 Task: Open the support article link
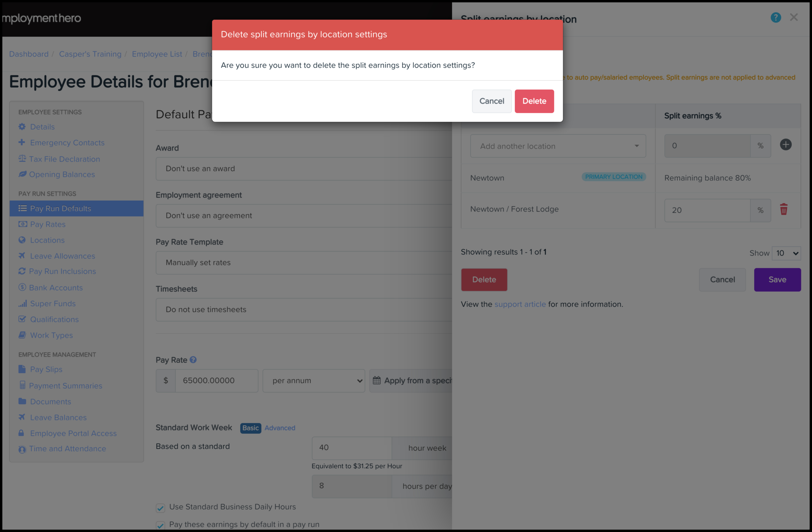(520, 304)
